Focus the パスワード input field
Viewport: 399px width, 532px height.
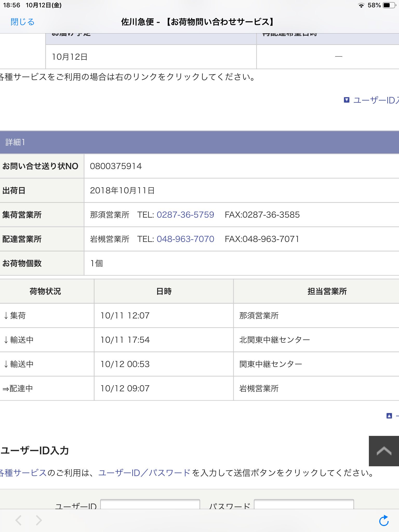click(304, 504)
